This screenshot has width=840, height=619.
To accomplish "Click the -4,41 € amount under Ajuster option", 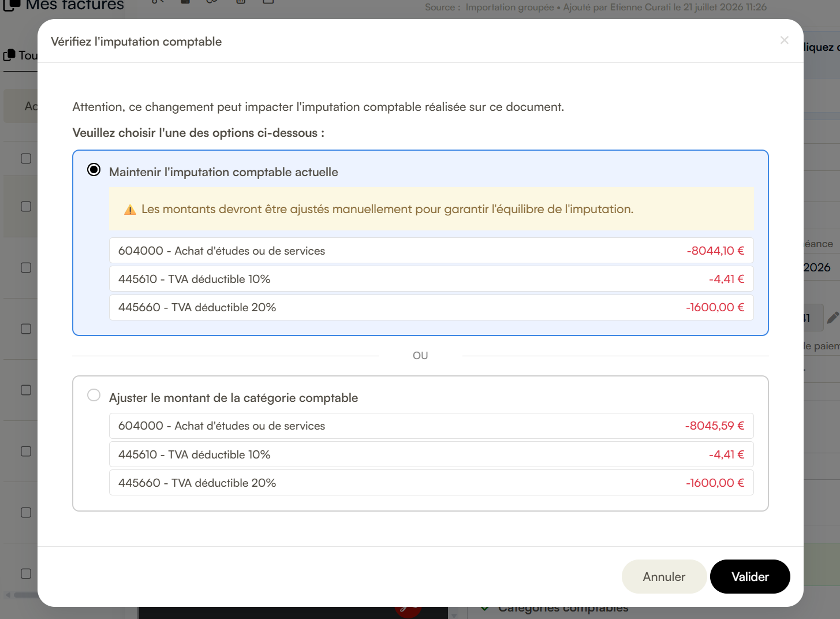I will click(x=726, y=454).
